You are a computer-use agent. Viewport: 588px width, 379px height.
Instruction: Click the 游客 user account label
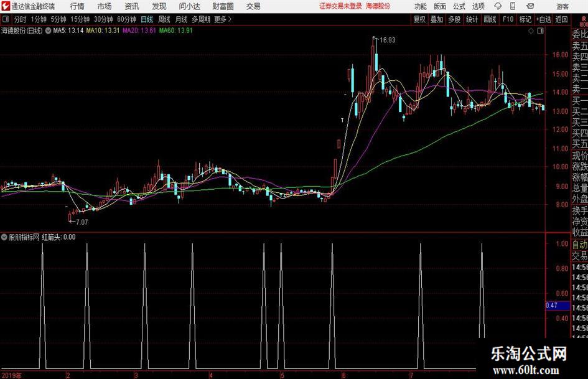pyautogui.click(x=562, y=6)
